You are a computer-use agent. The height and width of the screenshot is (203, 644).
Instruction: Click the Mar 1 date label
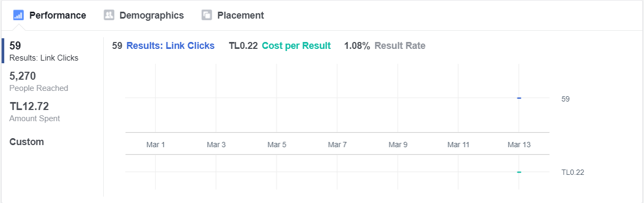(x=156, y=145)
